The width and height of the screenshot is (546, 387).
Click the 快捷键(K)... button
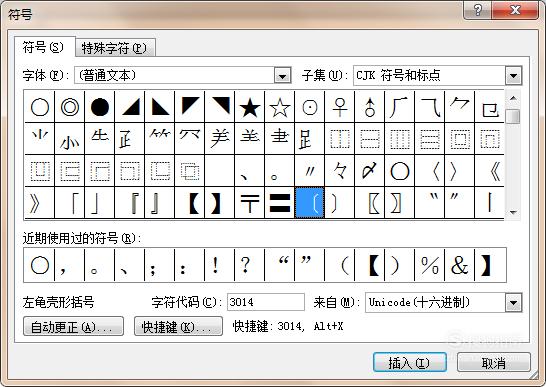[178, 326]
